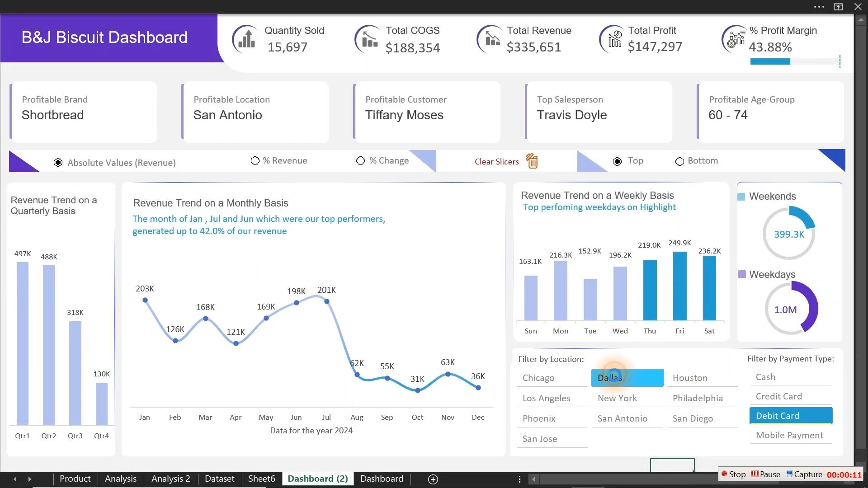Switch to the Dashboard sheet tab
This screenshot has height=488, width=868.
[382, 479]
